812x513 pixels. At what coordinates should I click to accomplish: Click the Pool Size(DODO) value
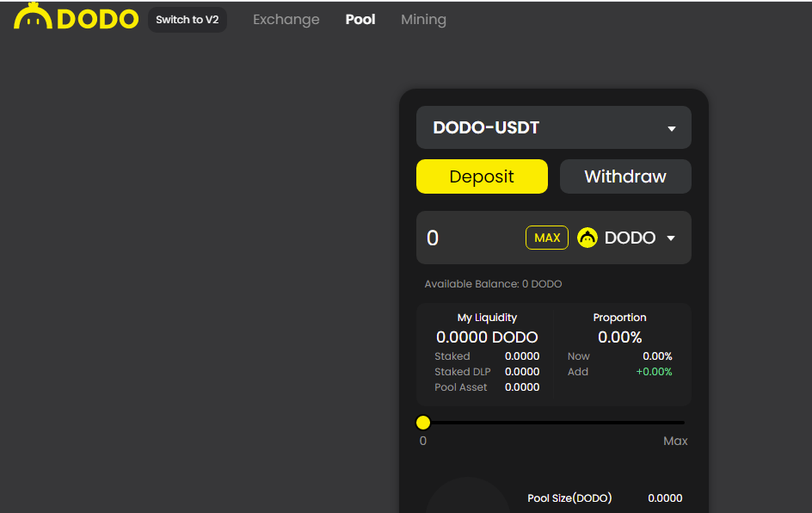[665, 498]
